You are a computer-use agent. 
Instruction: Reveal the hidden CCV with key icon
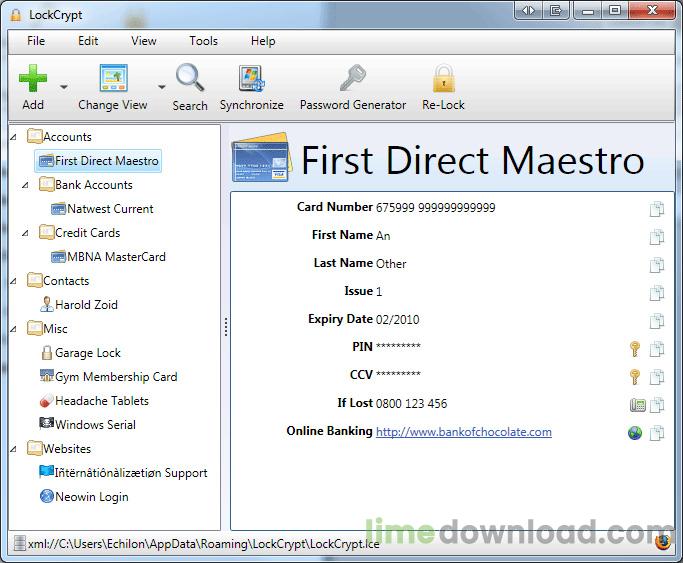point(634,377)
